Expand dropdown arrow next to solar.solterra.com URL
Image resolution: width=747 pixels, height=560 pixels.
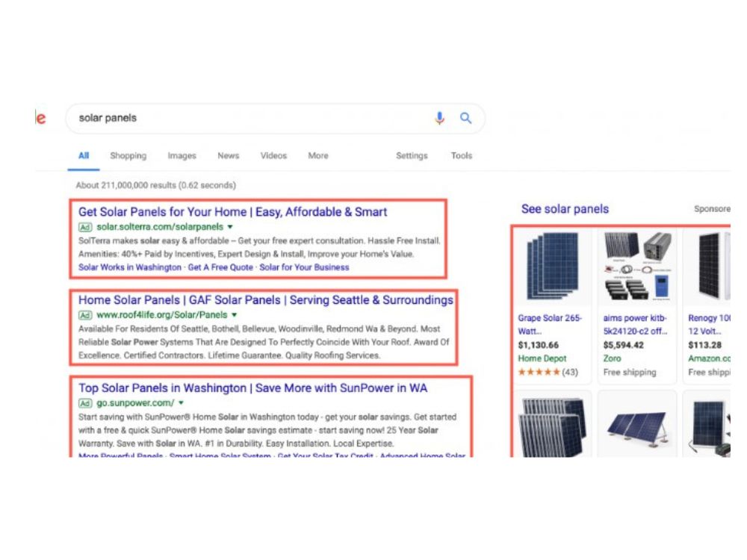click(230, 227)
